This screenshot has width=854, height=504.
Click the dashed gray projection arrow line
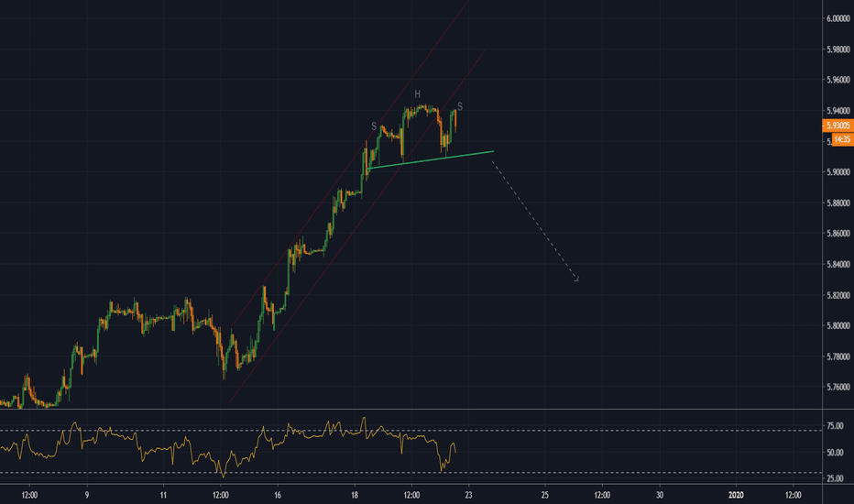[x=536, y=222]
